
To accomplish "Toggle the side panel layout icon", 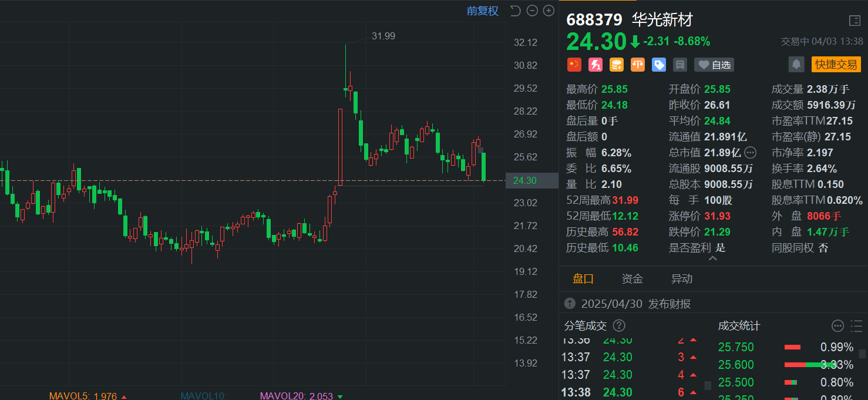I will (855, 21).
